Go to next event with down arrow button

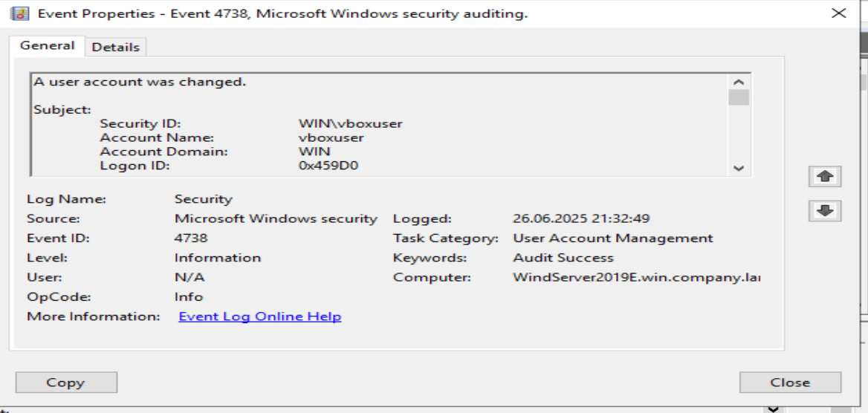pos(824,211)
